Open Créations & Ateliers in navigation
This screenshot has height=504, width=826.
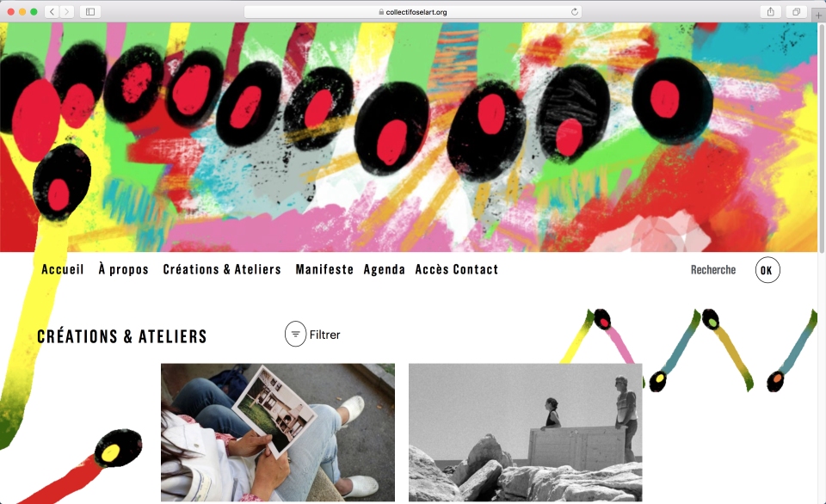click(x=222, y=269)
